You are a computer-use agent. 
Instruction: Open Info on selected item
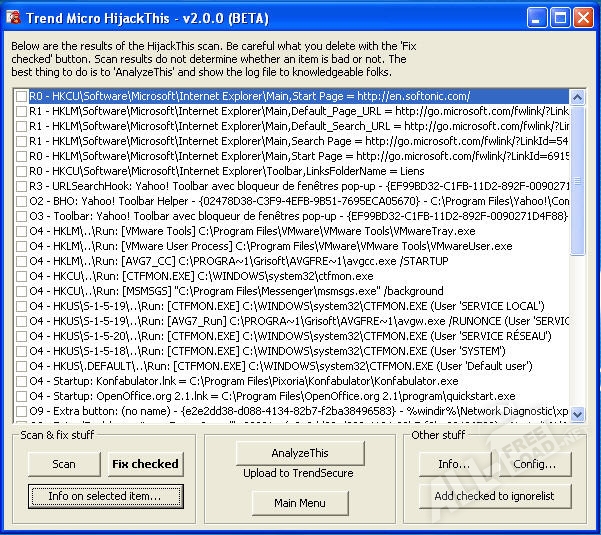coord(105,496)
